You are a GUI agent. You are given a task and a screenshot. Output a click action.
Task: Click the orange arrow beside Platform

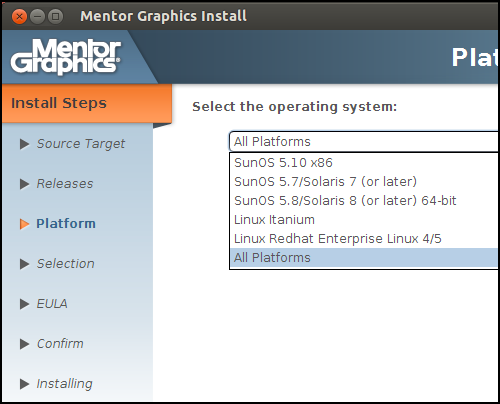24,224
